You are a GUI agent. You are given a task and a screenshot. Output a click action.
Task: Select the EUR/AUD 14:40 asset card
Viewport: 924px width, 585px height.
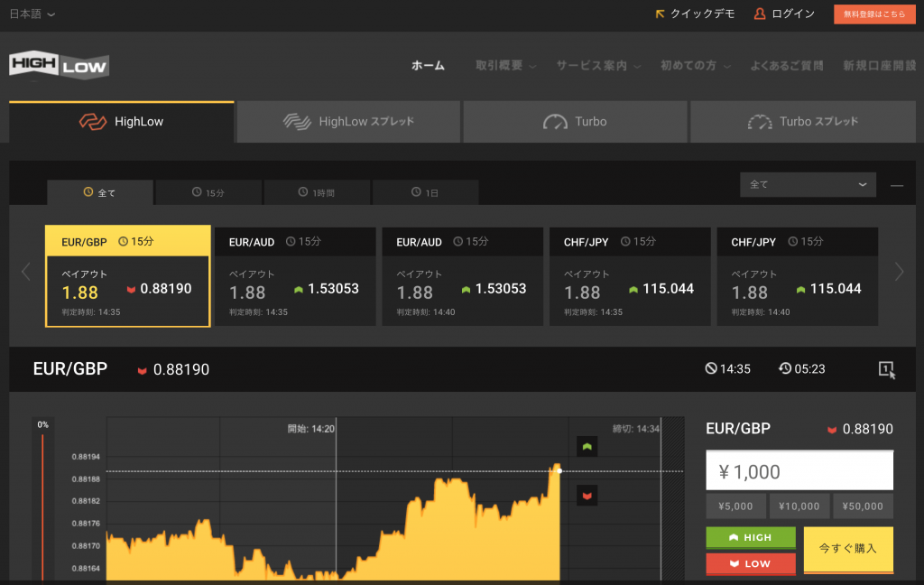point(463,276)
